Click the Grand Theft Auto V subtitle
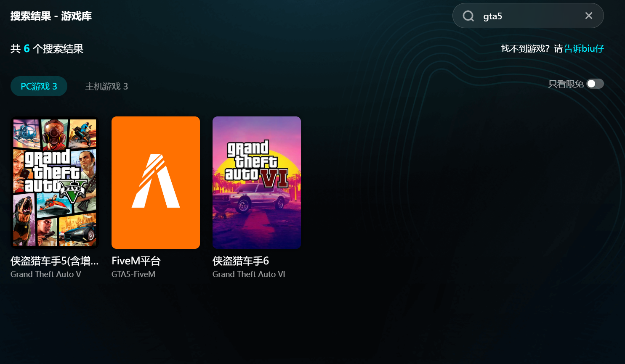 (46, 274)
